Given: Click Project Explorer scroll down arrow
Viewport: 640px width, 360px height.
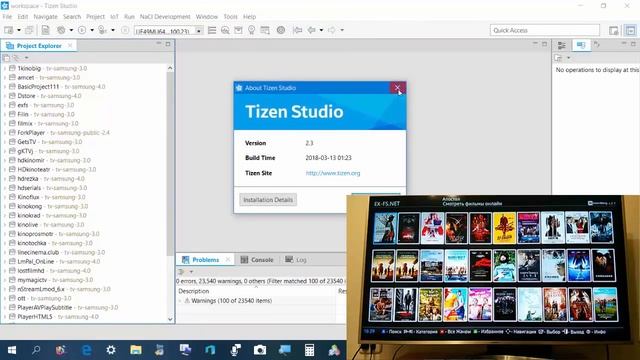Looking at the screenshot, I should coord(170,319).
